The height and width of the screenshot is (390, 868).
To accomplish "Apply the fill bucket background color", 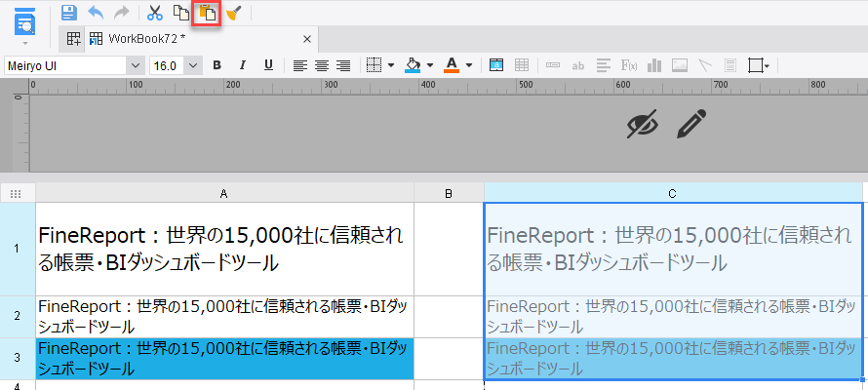I will click(413, 66).
